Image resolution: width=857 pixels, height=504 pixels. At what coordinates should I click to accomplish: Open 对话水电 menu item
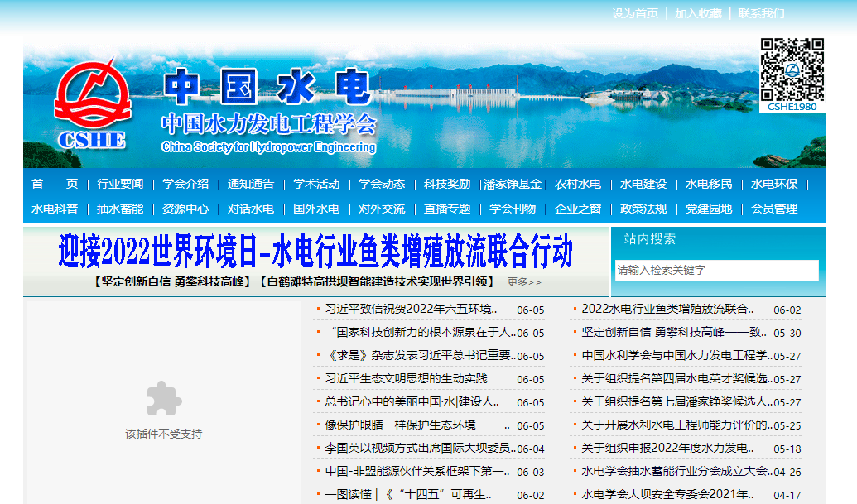point(251,209)
